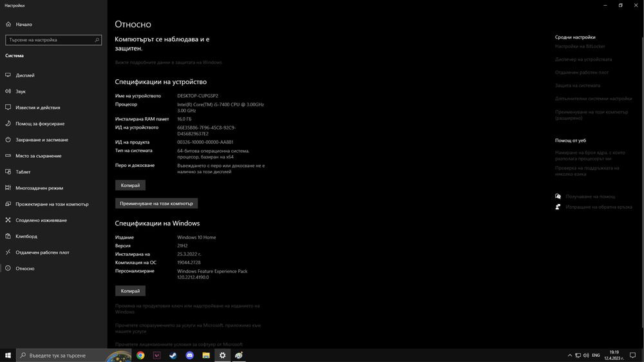
Task: Open help link about multi-language support
Action: click(587, 171)
